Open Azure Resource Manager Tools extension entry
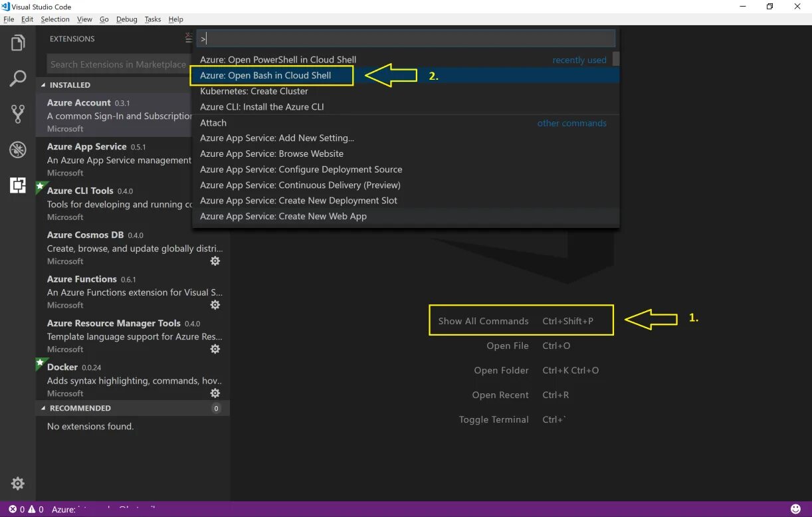The height and width of the screenshot is (517, 812). click(x=133, y=336)
